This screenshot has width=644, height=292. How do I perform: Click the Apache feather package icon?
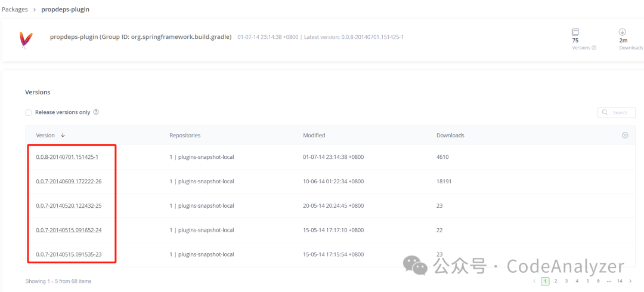point(26,40)
